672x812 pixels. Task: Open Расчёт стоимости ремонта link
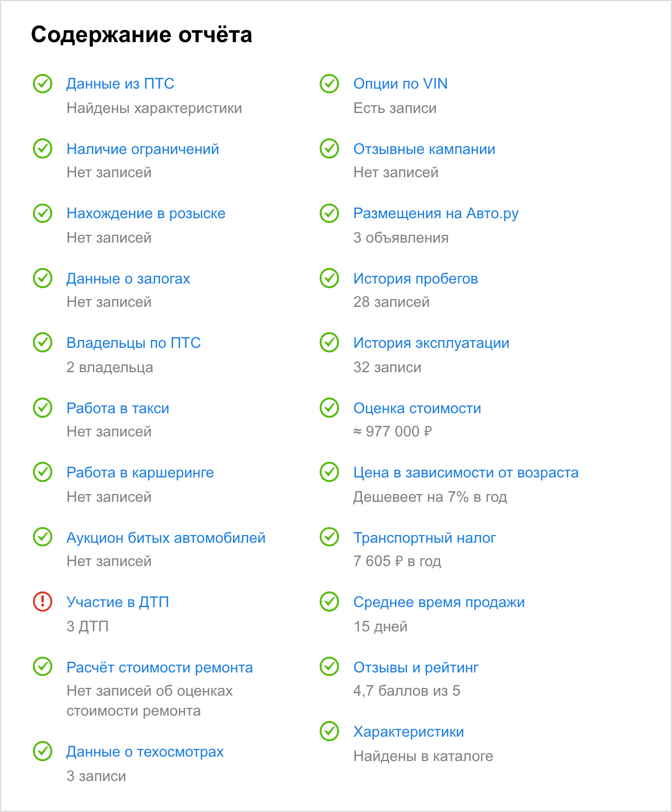tap(159, 667)
